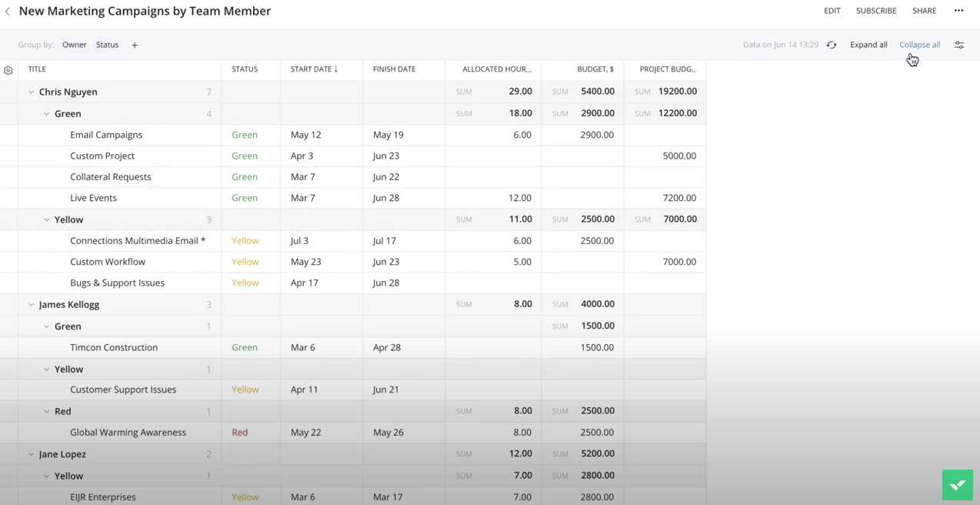980x505 pixels.
Task: Open the Customer Support Issues row
Action: pos(123,390)
